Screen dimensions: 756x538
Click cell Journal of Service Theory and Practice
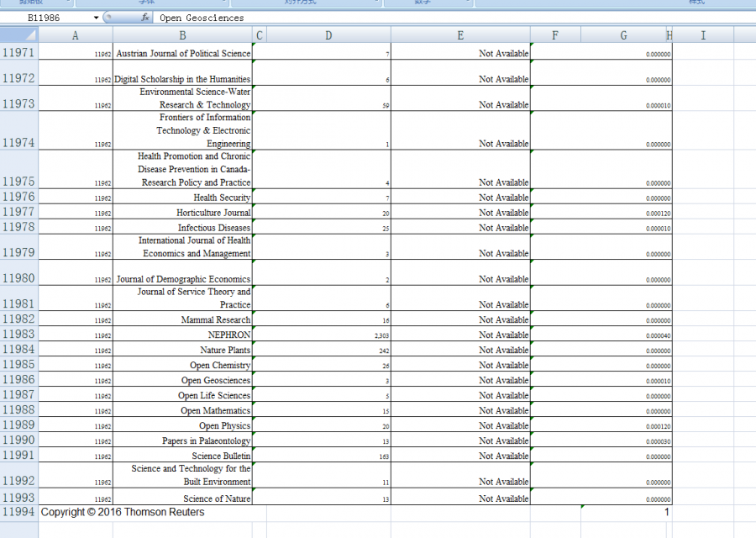pos(183,298)
